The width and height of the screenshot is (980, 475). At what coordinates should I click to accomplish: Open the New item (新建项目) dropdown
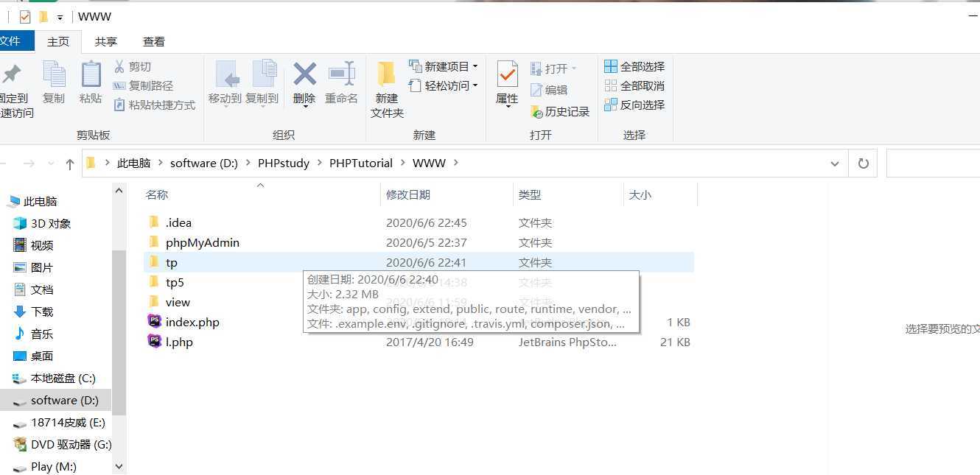pyautogui.click(x=444, y=66)
